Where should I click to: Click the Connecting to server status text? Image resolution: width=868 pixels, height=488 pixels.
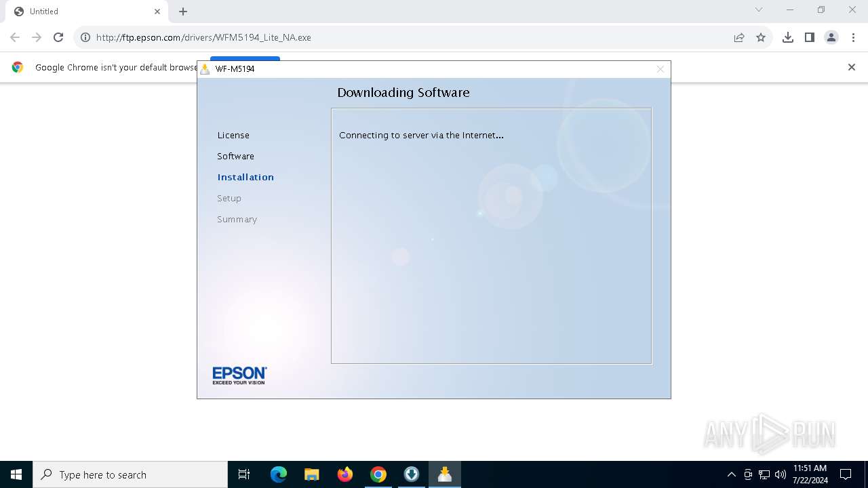[x=421, y=136]
